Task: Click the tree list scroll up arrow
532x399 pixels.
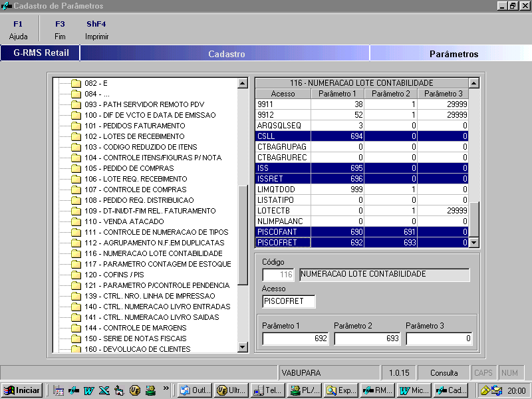Action: [x=243, y=83]
